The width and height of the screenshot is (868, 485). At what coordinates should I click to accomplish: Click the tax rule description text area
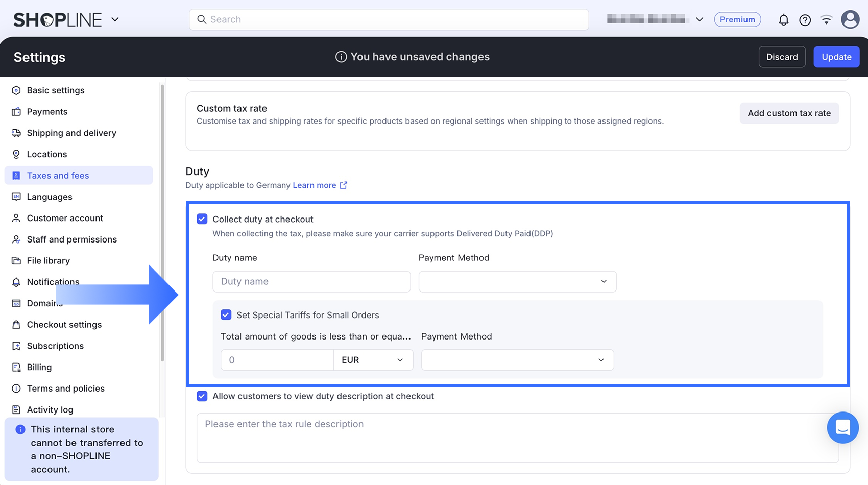517,438
